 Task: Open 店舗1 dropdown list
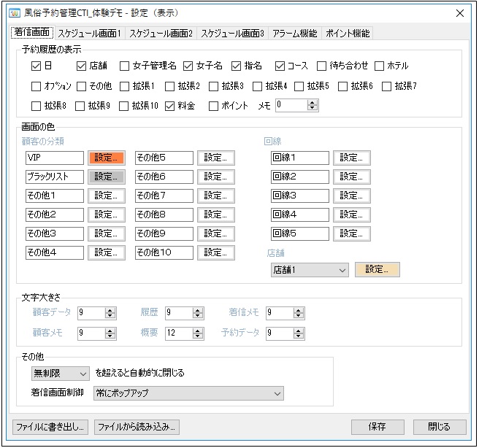pos(309,269)
